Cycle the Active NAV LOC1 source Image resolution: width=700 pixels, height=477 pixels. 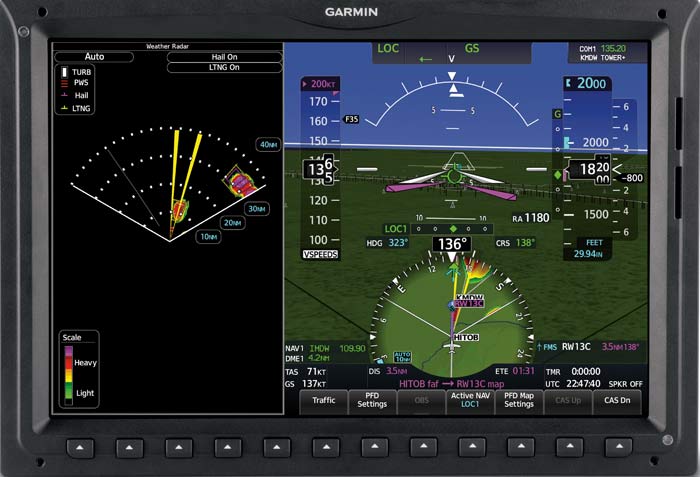[469, 400]
